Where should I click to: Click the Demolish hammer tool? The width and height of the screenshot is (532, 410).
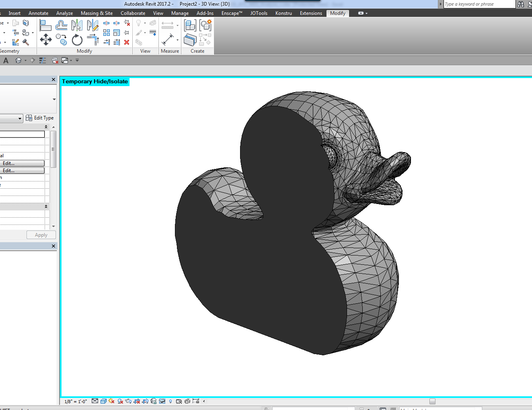[26, 42]
